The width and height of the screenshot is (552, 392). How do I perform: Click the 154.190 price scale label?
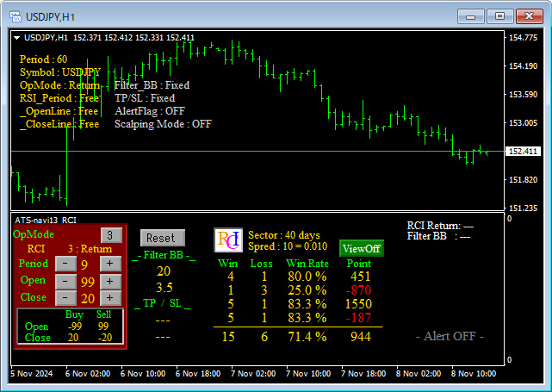tap(523, 65)
